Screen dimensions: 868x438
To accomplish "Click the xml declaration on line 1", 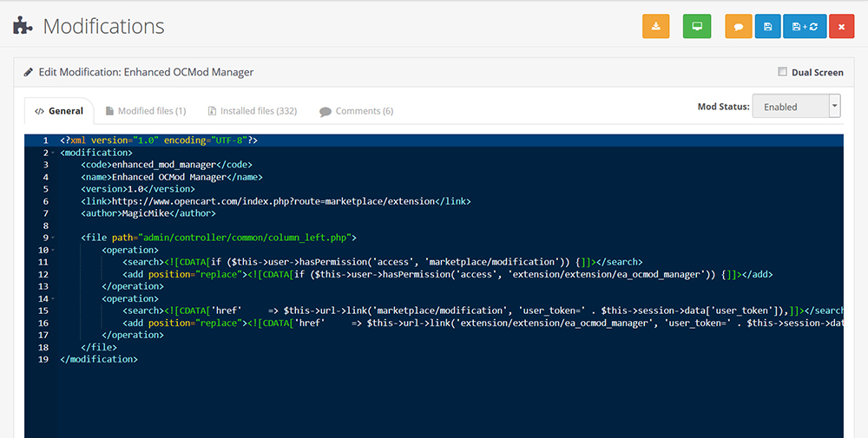I will 159,141.
